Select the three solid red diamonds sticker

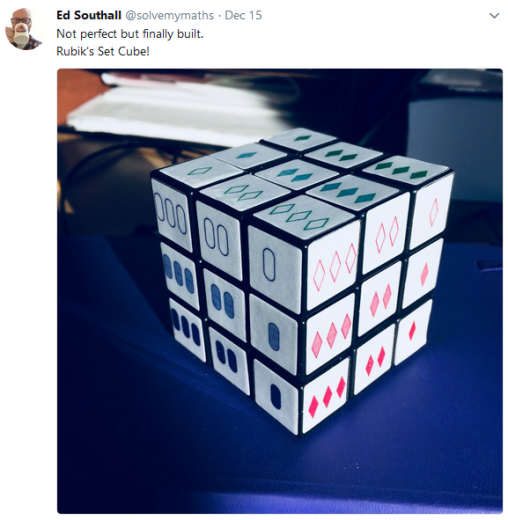327,396
